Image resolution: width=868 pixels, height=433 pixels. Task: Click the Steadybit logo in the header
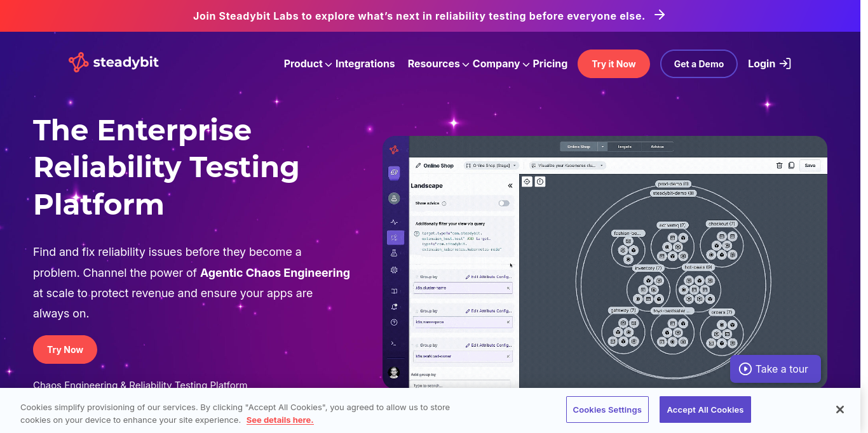click(114, 62)
